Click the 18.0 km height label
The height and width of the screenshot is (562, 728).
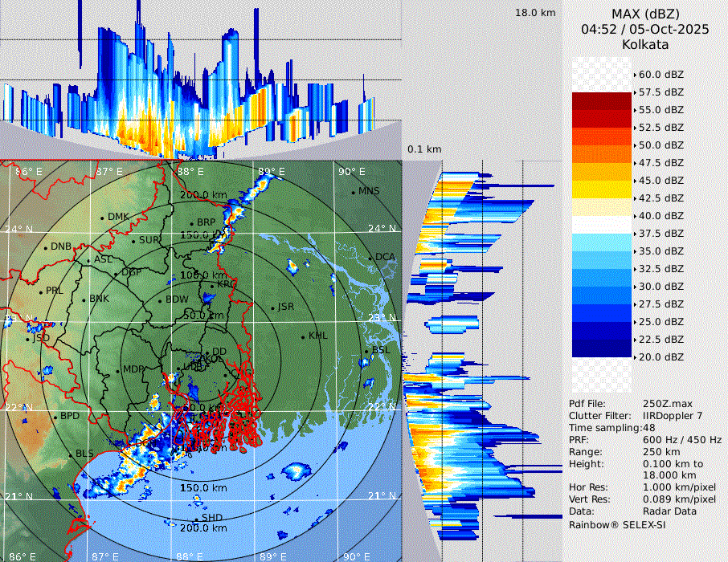[535, 13]
